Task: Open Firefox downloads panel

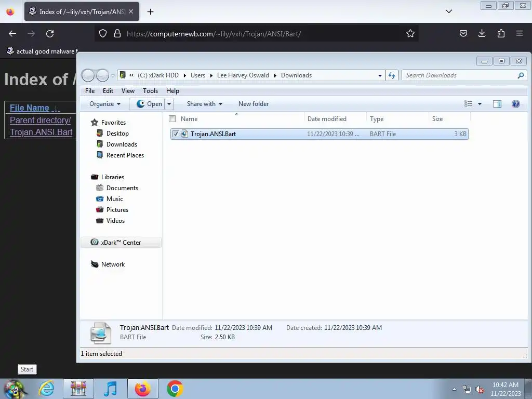Action: pyautogui.click(x=482, y=33)
